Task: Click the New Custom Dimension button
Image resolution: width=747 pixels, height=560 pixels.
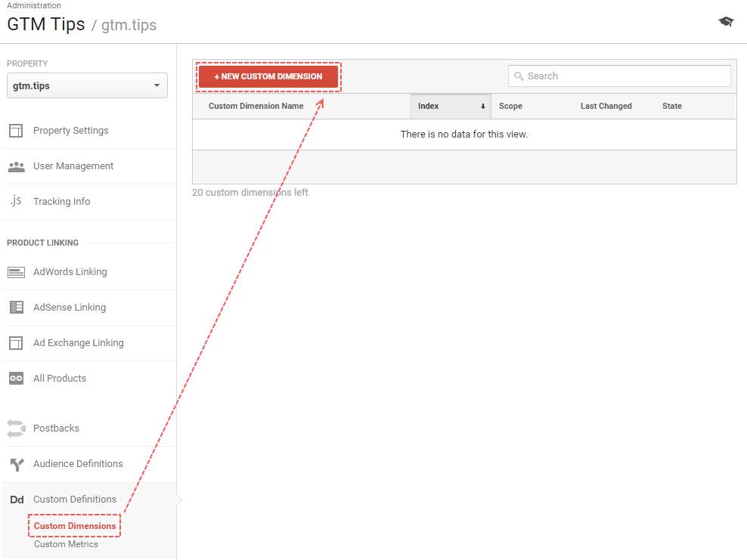Action: pyautogui.click(x=268, y=76)
